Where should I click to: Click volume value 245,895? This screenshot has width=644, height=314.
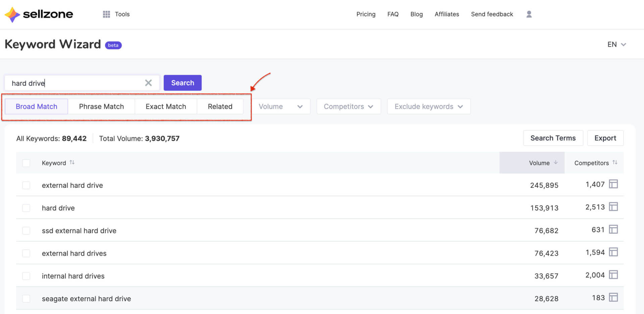(544, 185)
